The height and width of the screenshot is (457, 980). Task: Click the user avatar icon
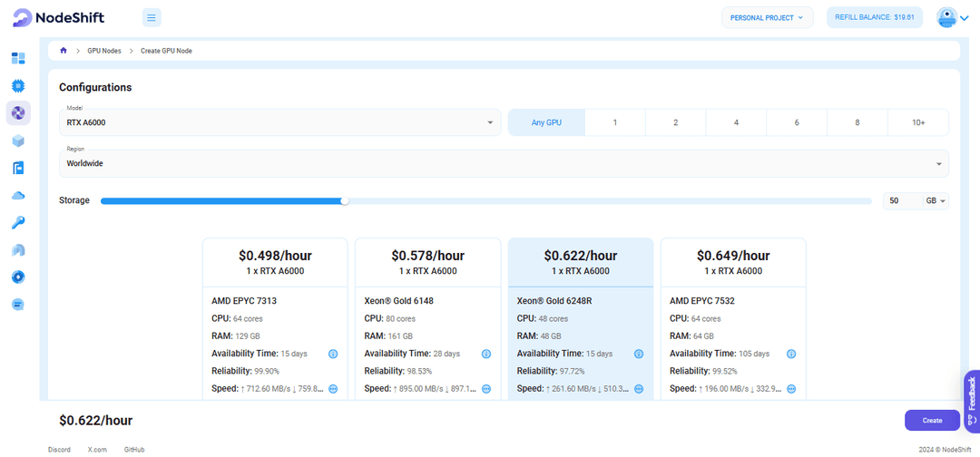pyautogui.click(x=946, y=17)
